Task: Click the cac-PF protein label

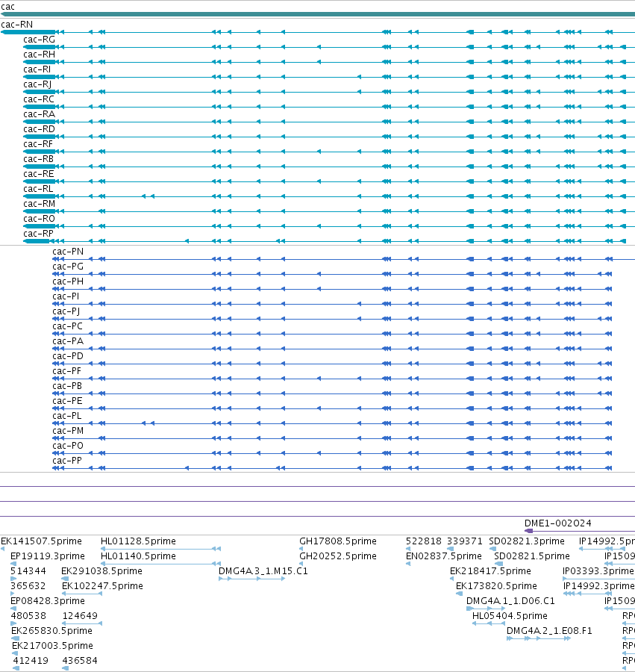Action: [x=67, y=371]
